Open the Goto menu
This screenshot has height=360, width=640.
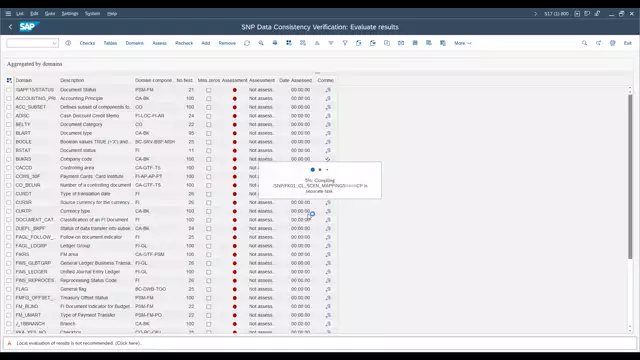[x=50, y=13]
